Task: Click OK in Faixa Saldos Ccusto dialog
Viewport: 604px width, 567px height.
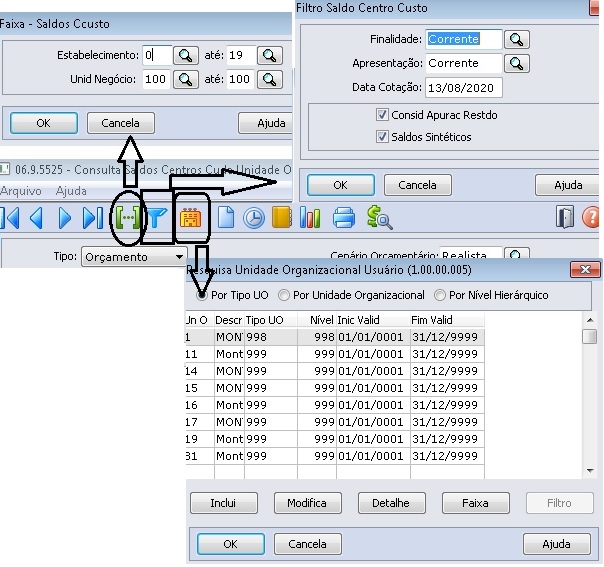Action: pyautogui.click(x=44, y=123)
